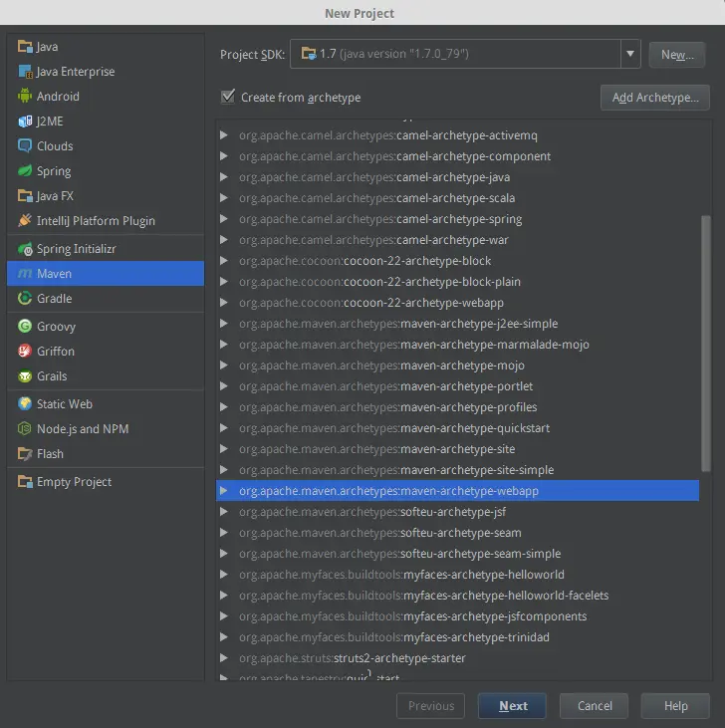Select cocoon-22-archetype-block-plain archetype
This screenshot has height=728, width=725.
[x=458, y=282]
